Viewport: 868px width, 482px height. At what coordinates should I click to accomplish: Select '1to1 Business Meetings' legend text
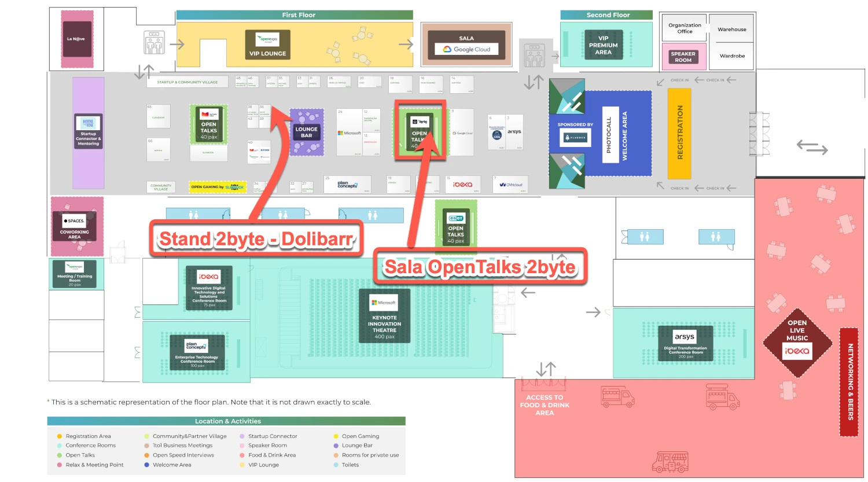coord(182,446)
